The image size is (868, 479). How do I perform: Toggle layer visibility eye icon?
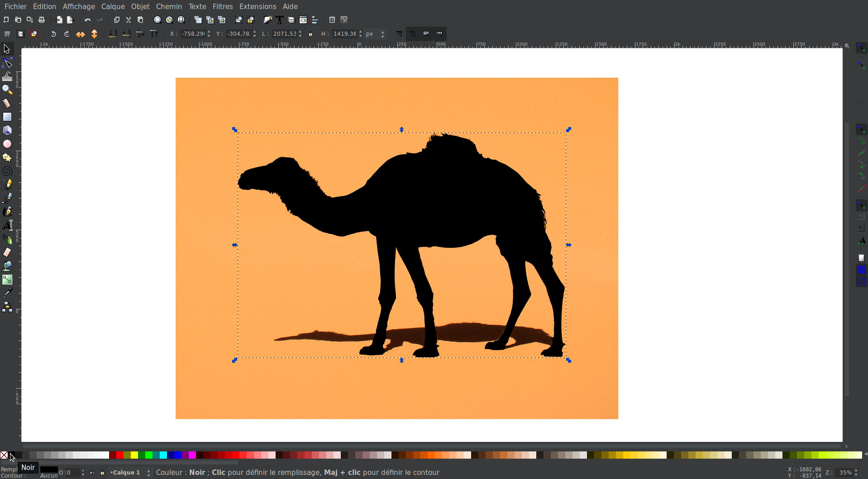coord(92,473)
